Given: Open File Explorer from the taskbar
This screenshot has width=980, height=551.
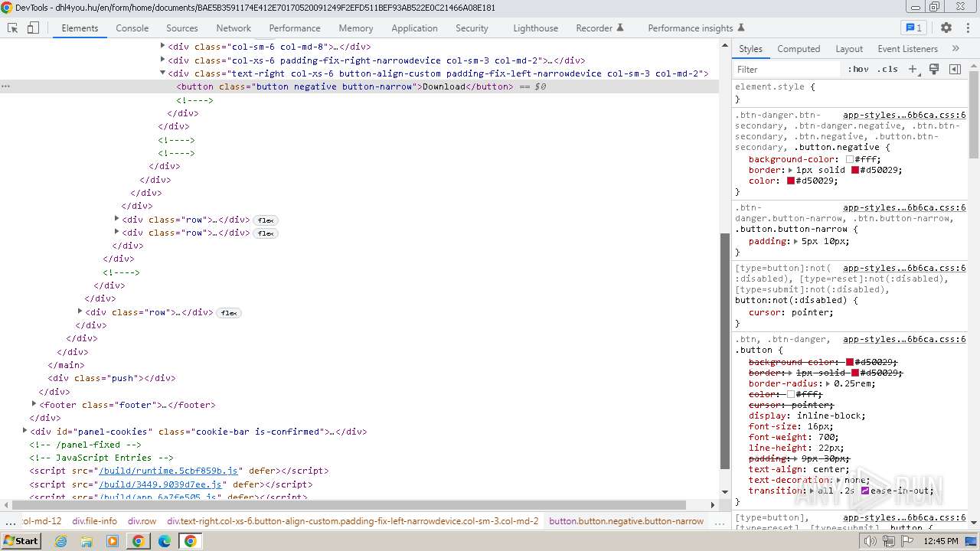Looking at the screenshot, I should [87, 541].
